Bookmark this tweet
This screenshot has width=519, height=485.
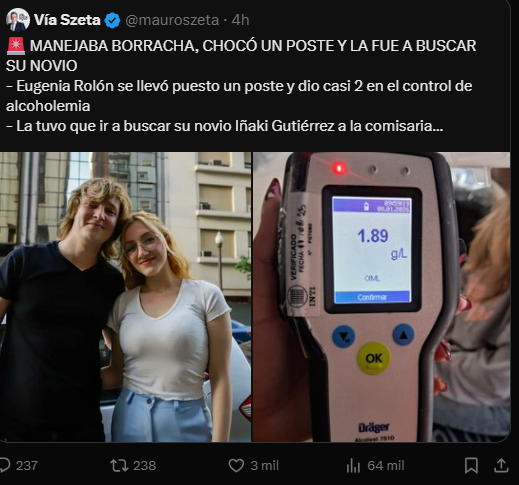(471, 466)
